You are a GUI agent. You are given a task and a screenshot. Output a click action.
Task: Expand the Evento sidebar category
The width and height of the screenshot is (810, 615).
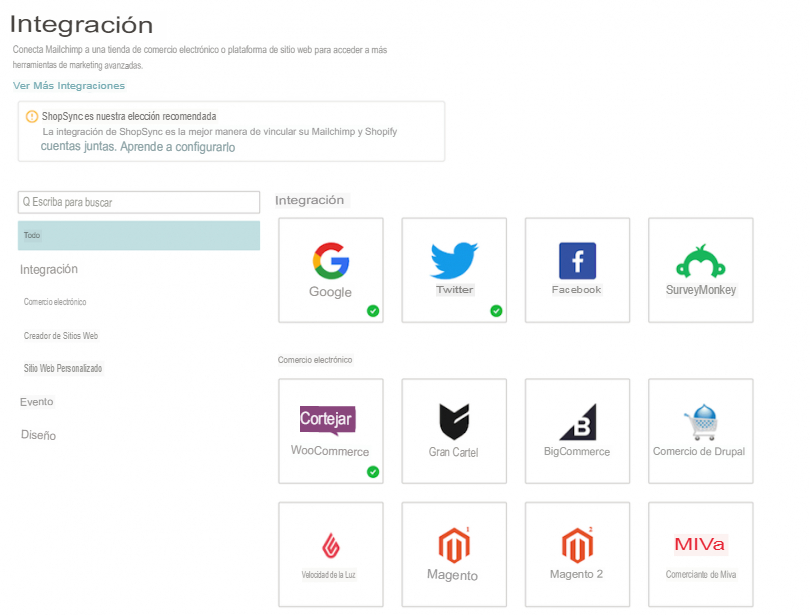[x=35, y=402]
